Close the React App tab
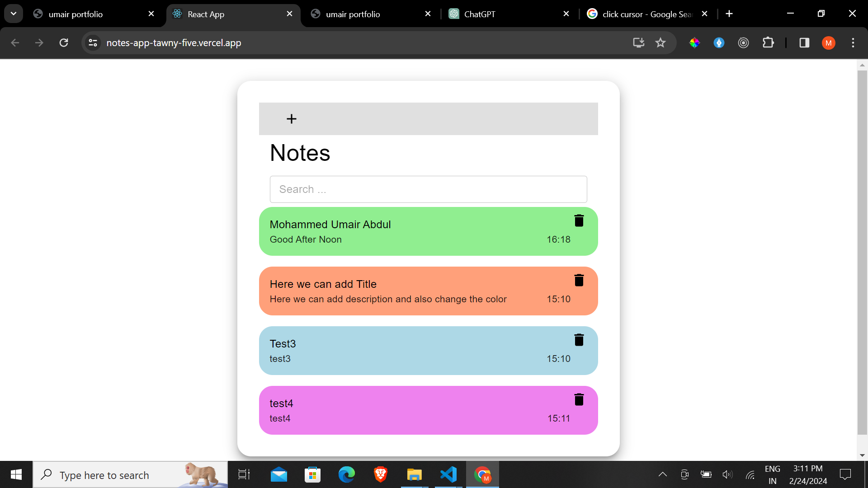The height and width of the screenshot is (488, 868). [x=289, y=14]
